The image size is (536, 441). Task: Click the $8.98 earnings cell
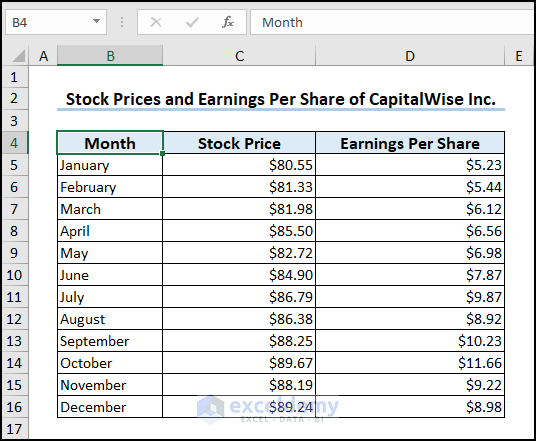click(410, 407)
